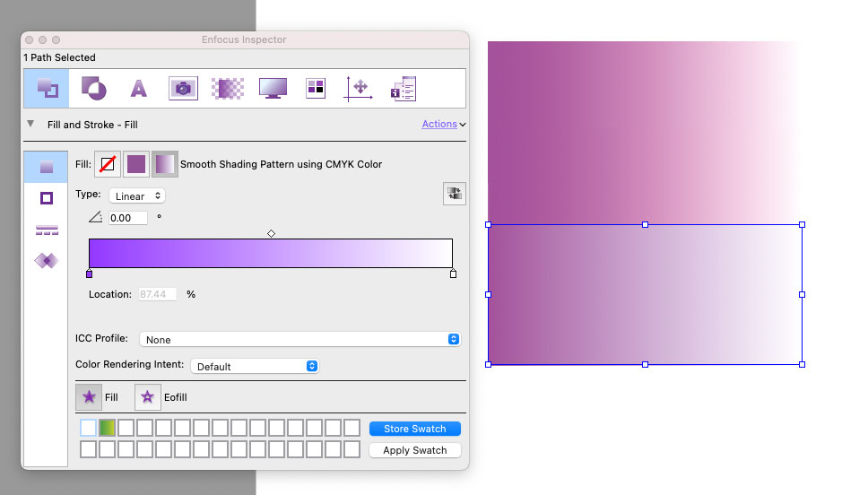The width and height of the screenshot is (868, 495).
Task: Open the Position move-axes category icon
Action: [358, 89]
